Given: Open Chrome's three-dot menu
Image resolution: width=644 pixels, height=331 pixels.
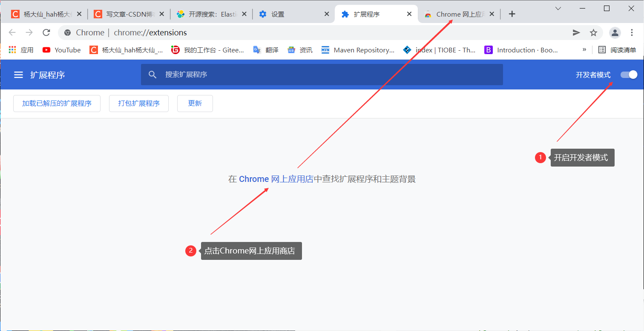Looking at the screenshot, I should (632, 32).
